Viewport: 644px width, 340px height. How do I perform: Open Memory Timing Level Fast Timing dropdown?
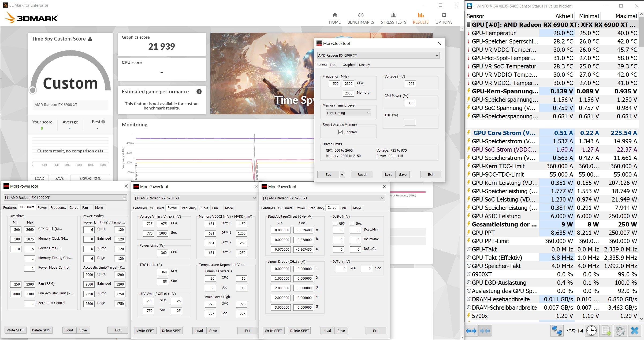[x=348, y=113]
